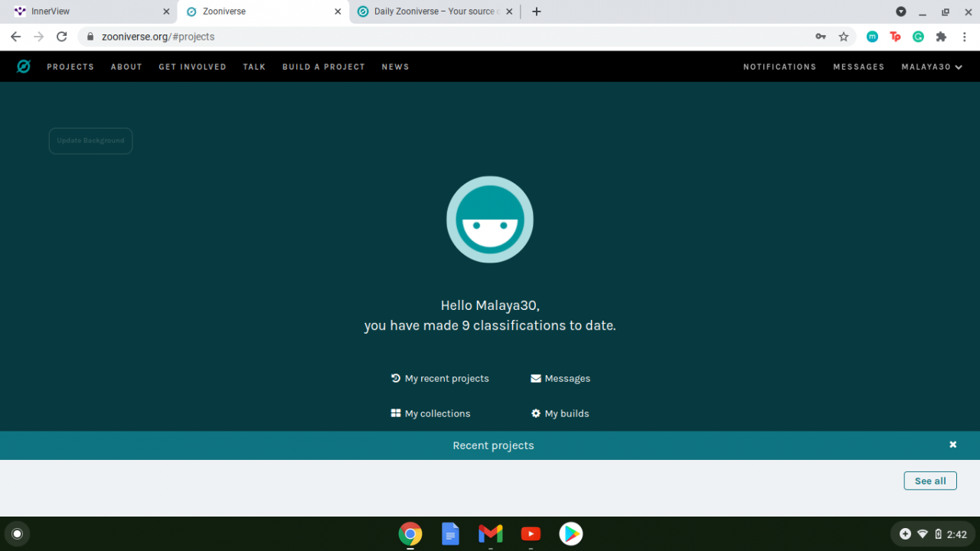Viewport: 980px width, 551px height.
Task: Close the Recent projects panel
Action: (953, 445)
